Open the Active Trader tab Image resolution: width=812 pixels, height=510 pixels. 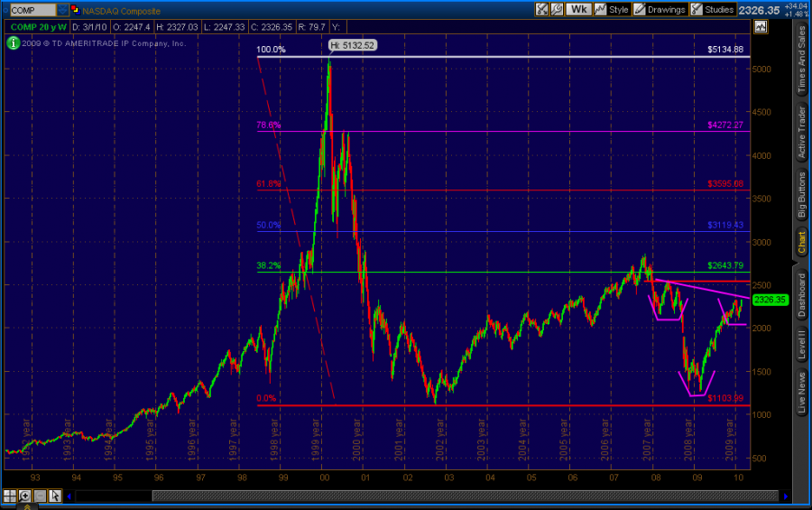[x=802, y=132]
